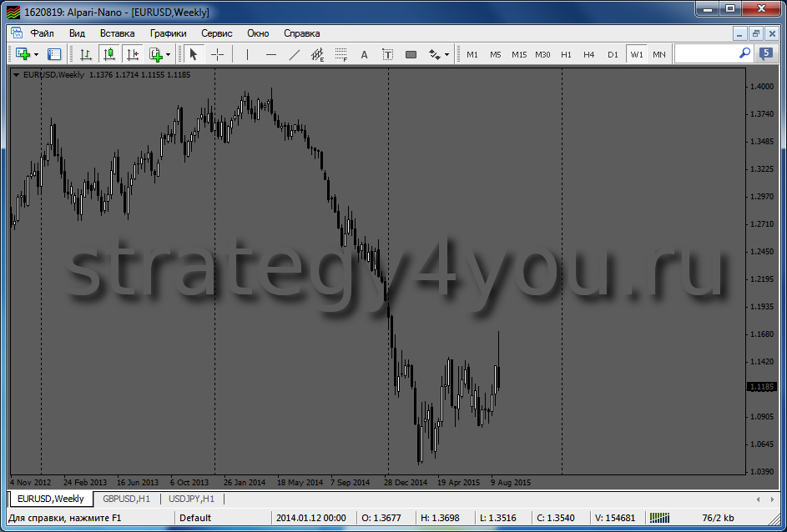
Task: Open the Сервис menu
Action: [x=216, y=33]
